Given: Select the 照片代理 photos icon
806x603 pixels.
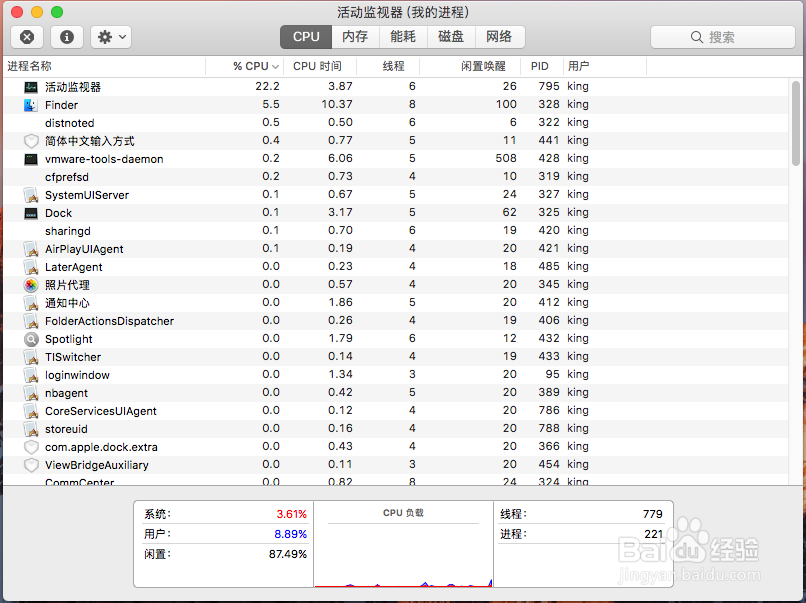Looking at the screenshot, I should pyautogui.click(x=31, y=285).
